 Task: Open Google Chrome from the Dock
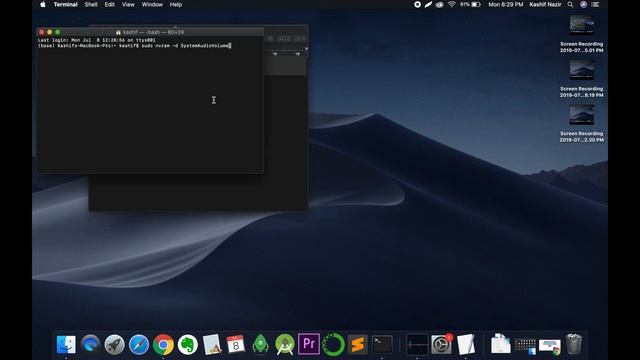pyautogui.click(x=163, y=344)
